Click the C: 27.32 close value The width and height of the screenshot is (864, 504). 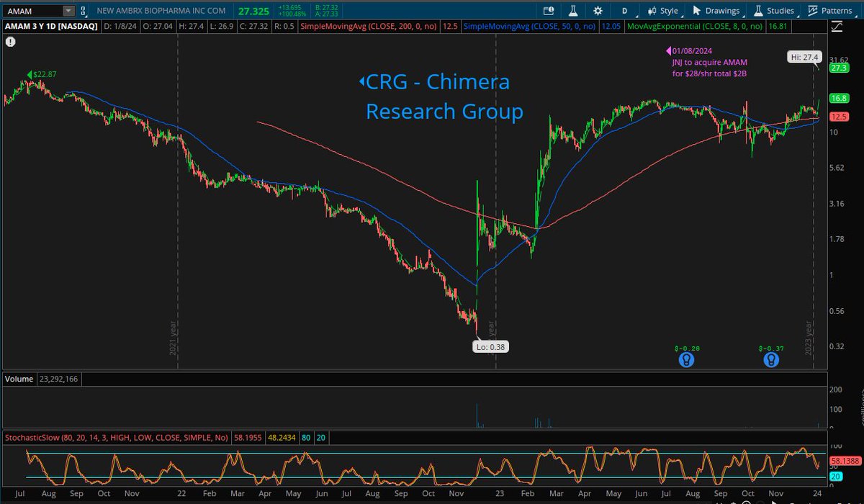pyautogui.click(x=253, y=27)
